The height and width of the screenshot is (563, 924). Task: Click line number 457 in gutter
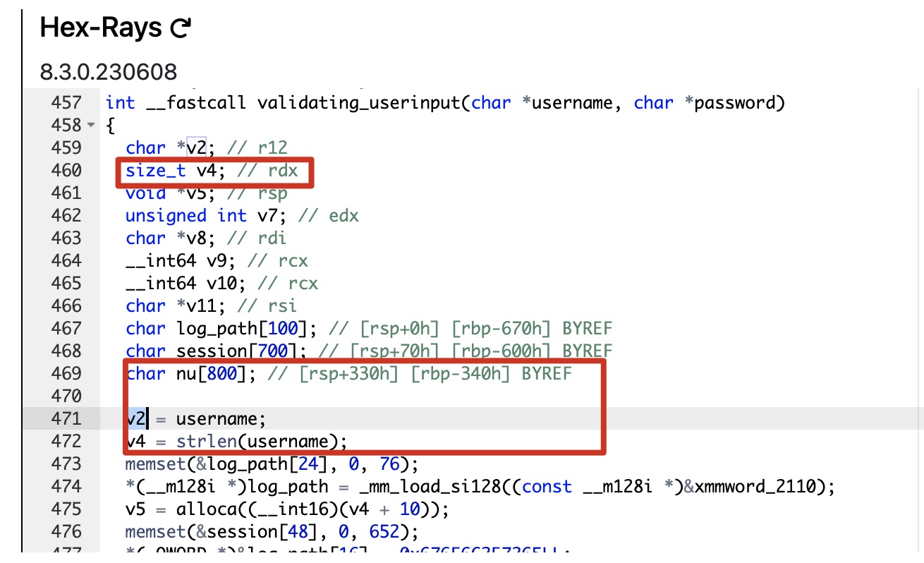(67, 103)
